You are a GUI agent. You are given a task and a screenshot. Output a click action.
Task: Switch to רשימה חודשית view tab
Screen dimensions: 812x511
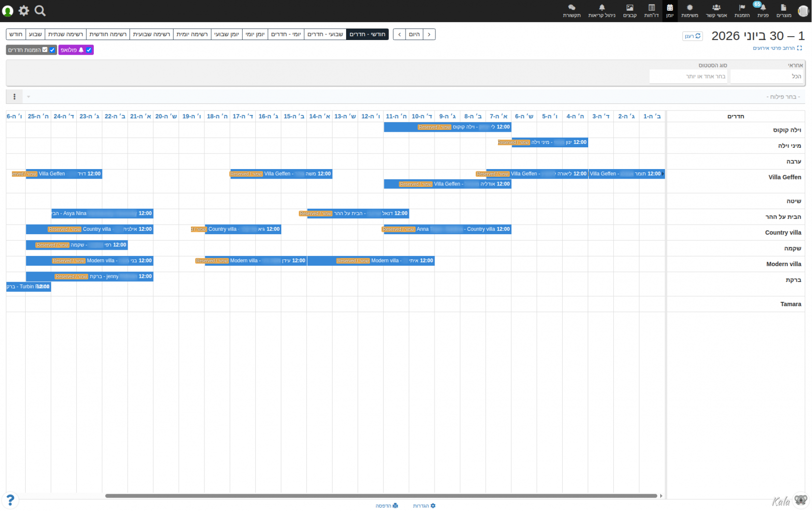click(108, 34)
